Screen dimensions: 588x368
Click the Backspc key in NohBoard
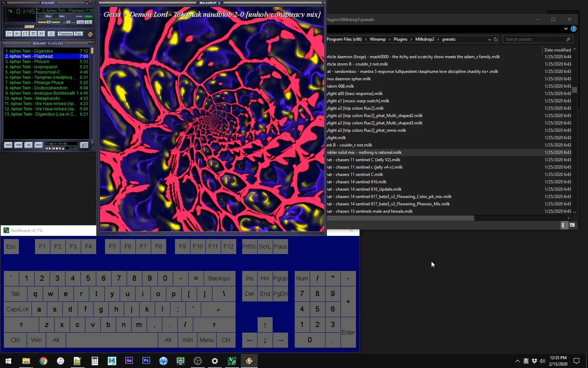(219, 278)
